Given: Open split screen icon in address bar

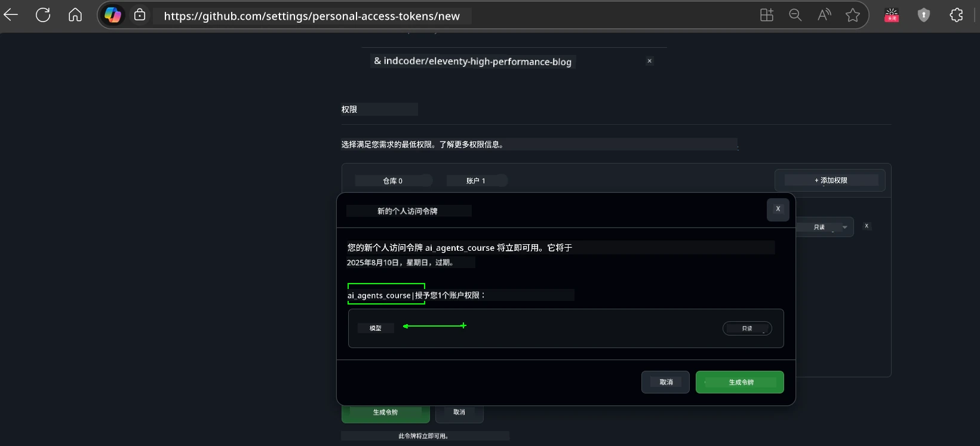Looking at the screenshot, I should pos(766,16).
